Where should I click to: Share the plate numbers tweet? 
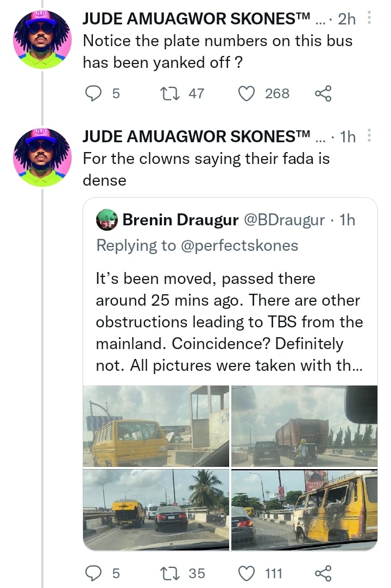coord(323,93)
